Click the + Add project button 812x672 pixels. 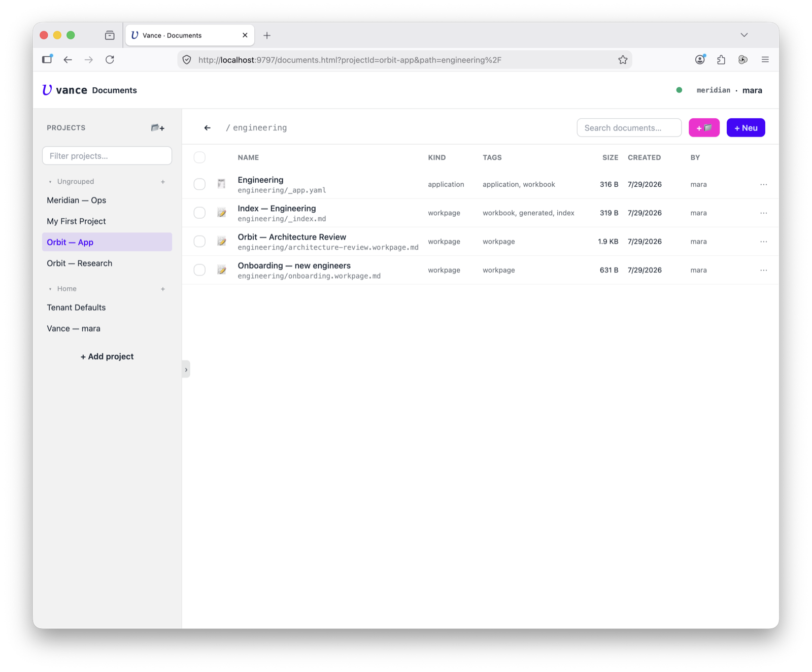[x=107, y=357]
